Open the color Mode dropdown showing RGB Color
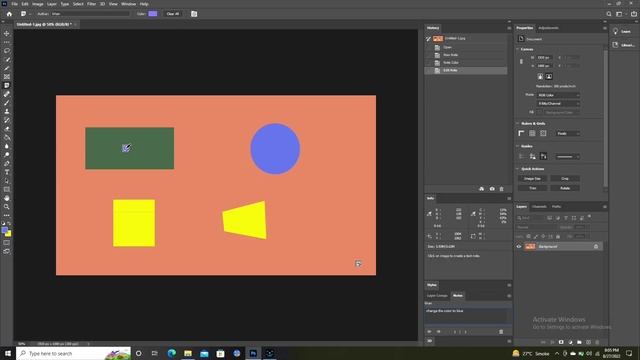 pyautogui.click(x=558, y=95)
